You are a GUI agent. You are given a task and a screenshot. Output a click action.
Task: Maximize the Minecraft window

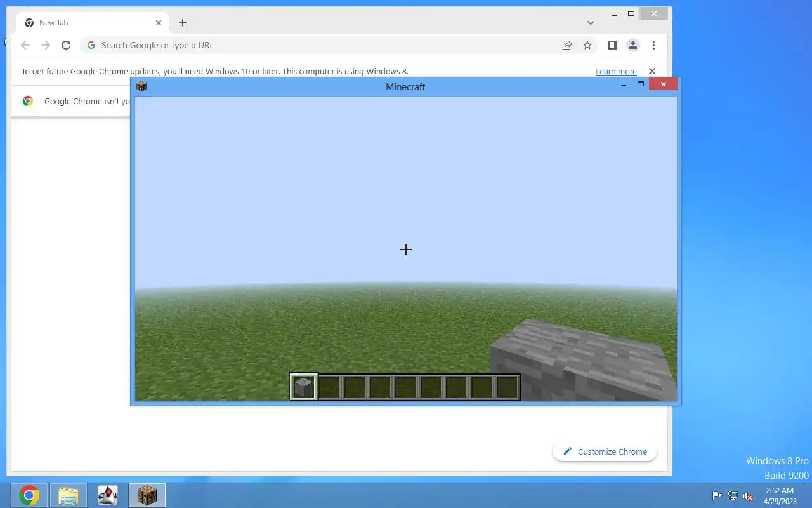pyautogui.click(x=641, y=84)
